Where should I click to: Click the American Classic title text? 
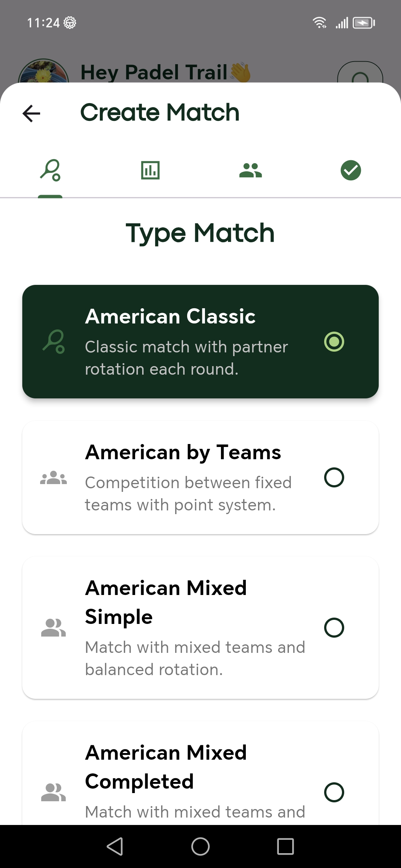(x=170, y=316)
